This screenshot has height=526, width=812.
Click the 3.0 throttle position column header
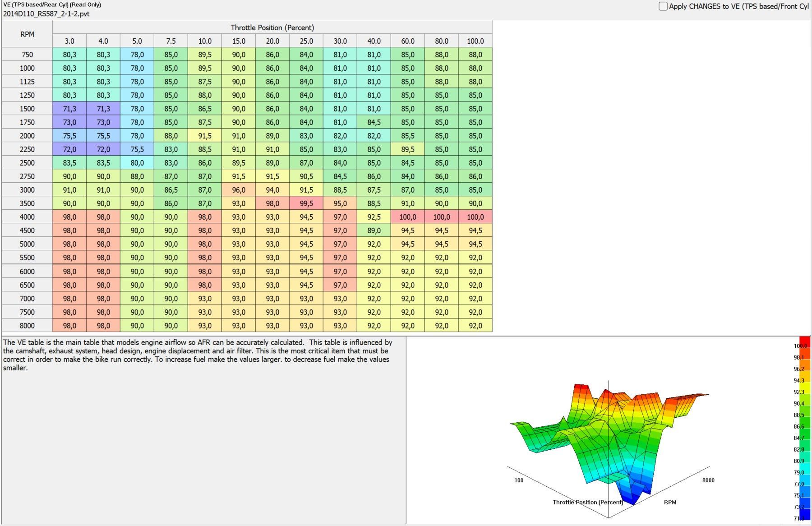69,41
